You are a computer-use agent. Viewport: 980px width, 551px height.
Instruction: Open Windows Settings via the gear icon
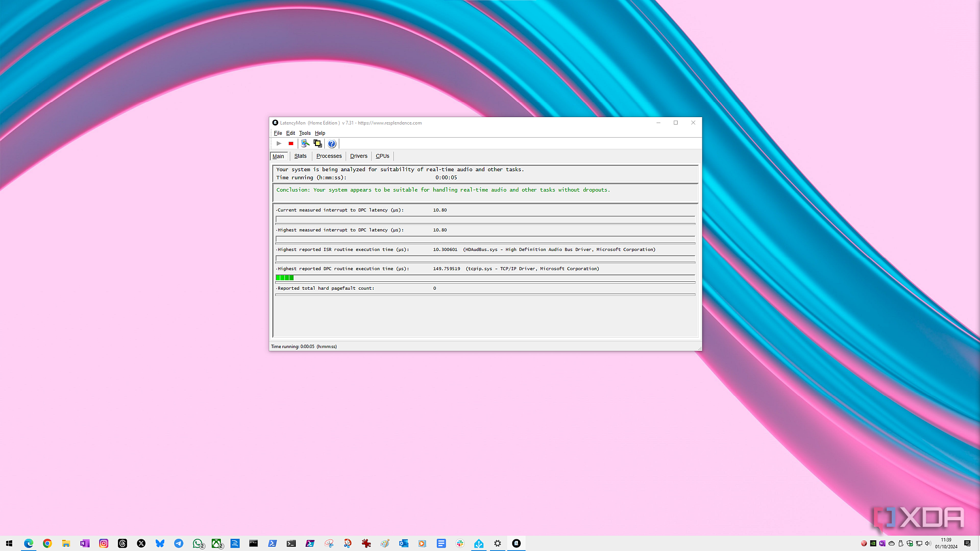click(x=497, y=543)
